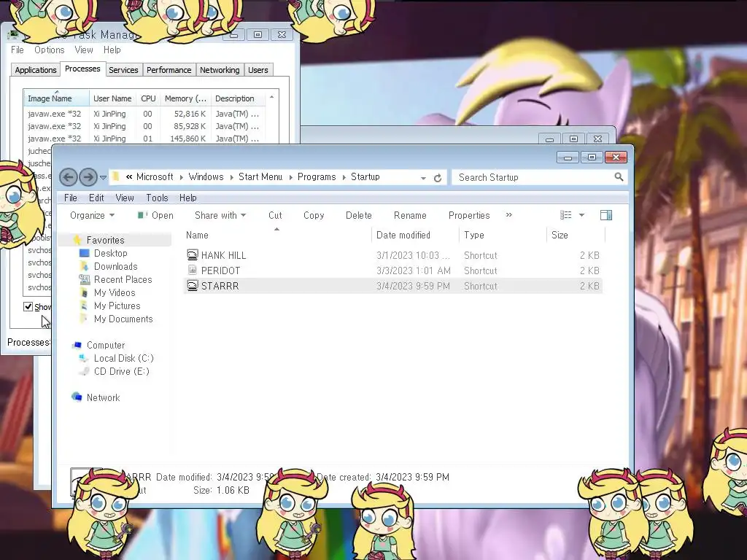Open recent locations dropdown beside nav arrows
The width and height of the screenshot is (747, 560).
103,178
